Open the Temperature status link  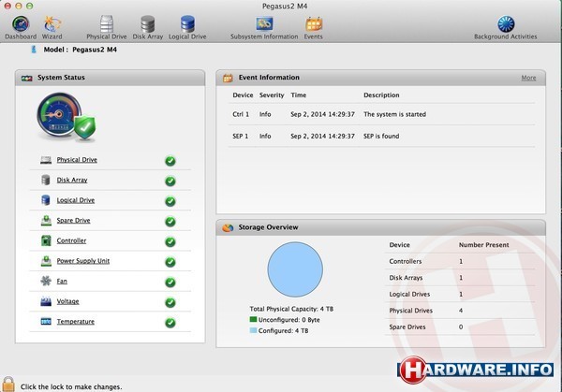click(x=76, y=322)
